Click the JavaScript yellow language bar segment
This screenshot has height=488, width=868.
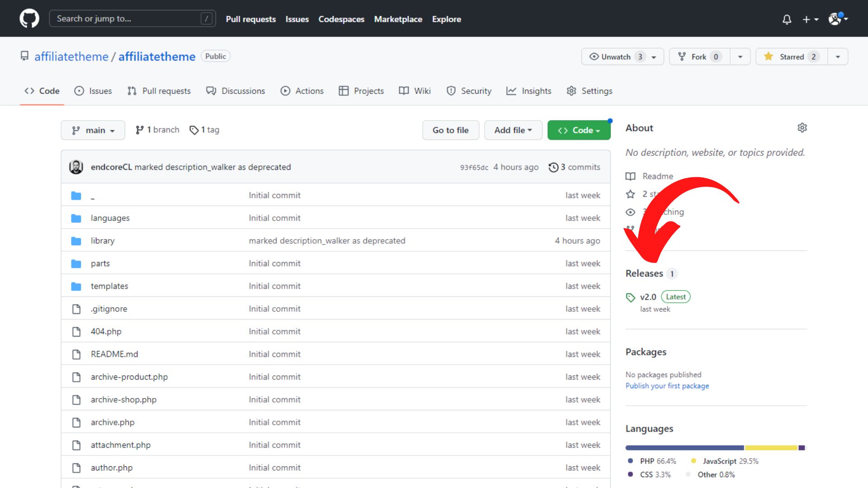coord(771,447)
